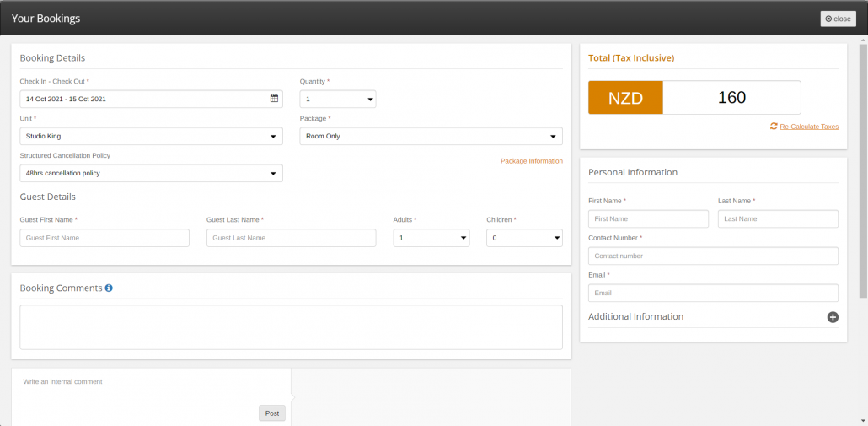The width and height of the screenshot is (868, 426).
Task: Click the Booking Comments info icon
Action: point(109,288)
